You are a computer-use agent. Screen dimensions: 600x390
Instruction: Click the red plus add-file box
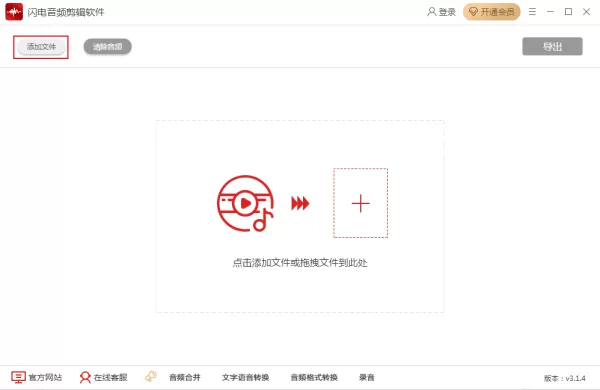360,203
